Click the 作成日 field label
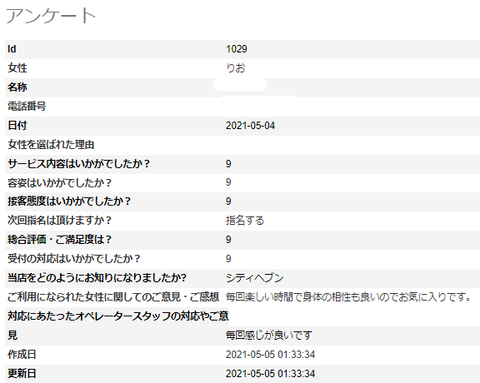The height and width of the screenshot is (383, 480). (x=22, y=354)
